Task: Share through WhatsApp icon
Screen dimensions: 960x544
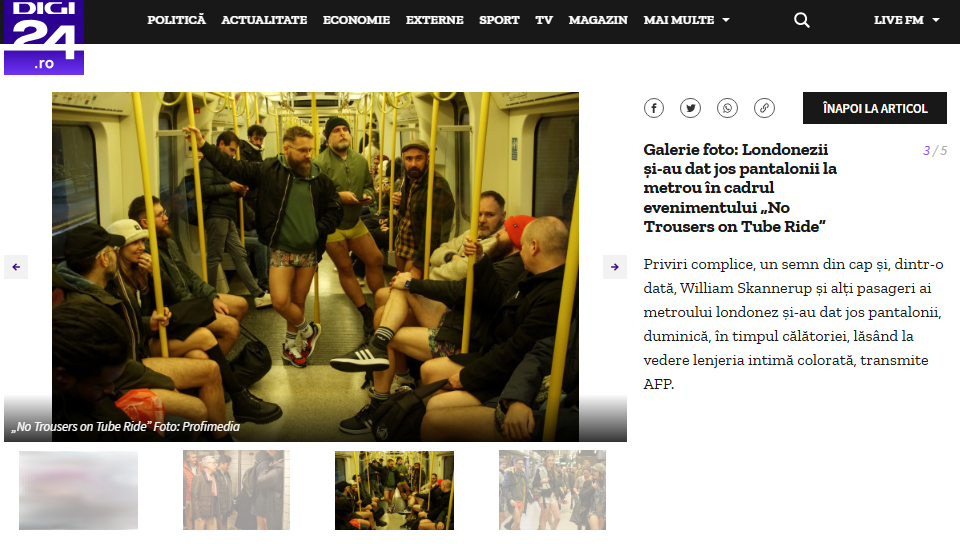Action: (x=727, y=108)
